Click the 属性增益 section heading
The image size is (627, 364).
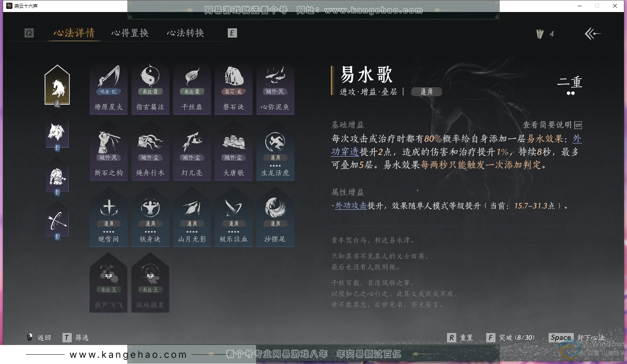click(348, 192)
